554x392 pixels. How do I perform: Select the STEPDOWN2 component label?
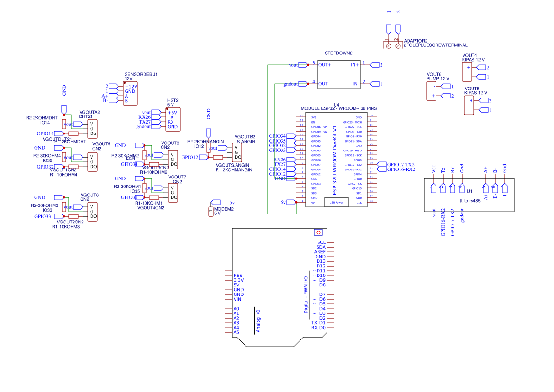pos(338,53)
